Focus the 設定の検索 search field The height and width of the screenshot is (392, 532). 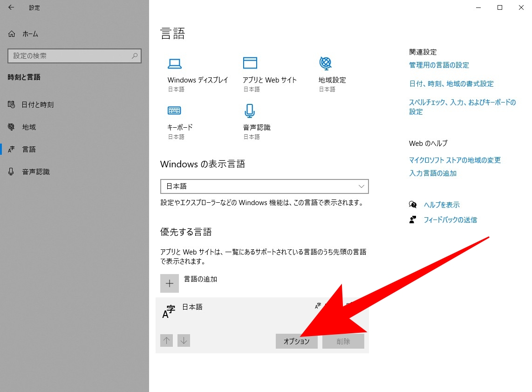coord(70,56)
